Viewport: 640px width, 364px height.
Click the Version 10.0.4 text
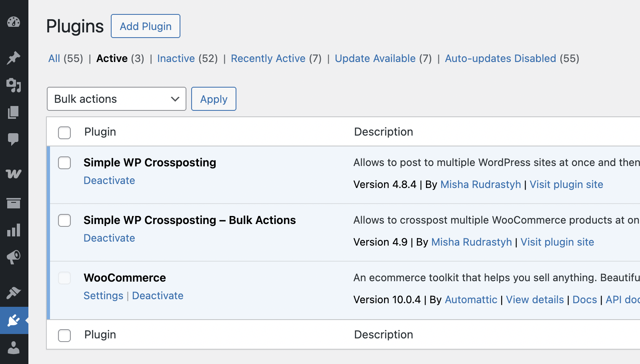click(x=387, y=300)
